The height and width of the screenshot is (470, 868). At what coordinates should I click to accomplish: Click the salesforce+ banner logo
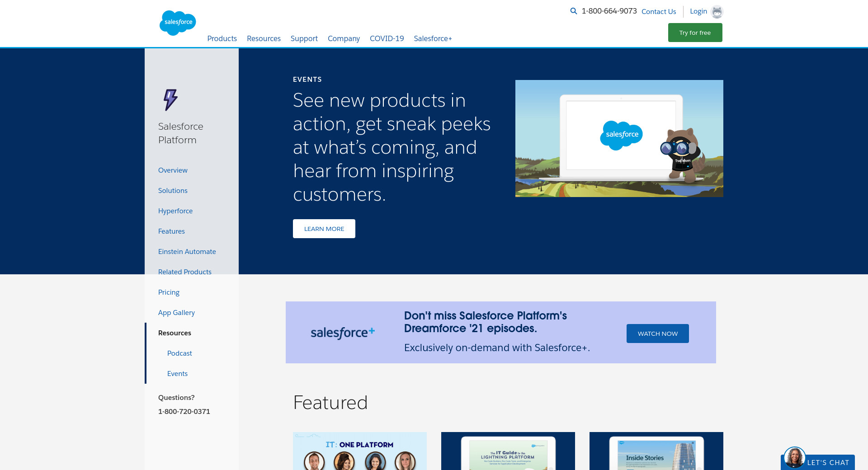pos(343,333)
